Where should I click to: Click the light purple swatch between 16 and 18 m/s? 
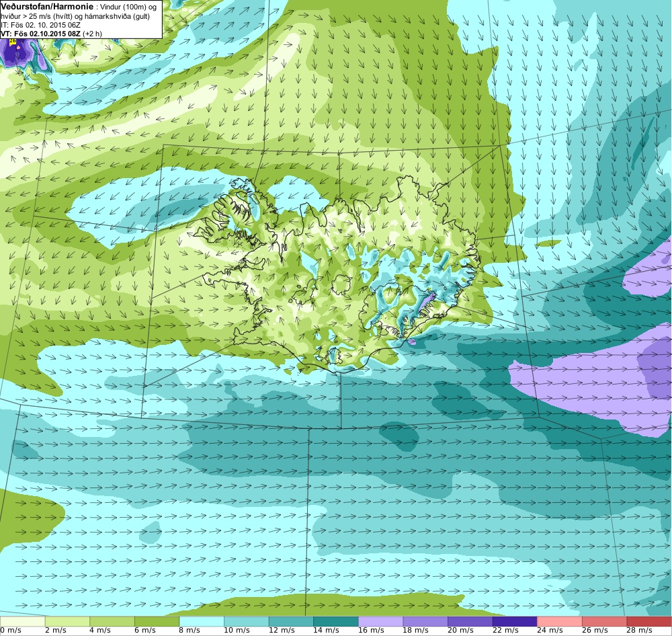coord(380,621)
